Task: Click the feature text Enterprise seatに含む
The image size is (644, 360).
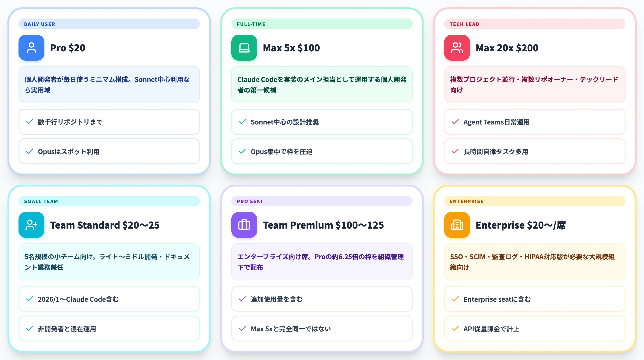Action: tap(497, 299)
